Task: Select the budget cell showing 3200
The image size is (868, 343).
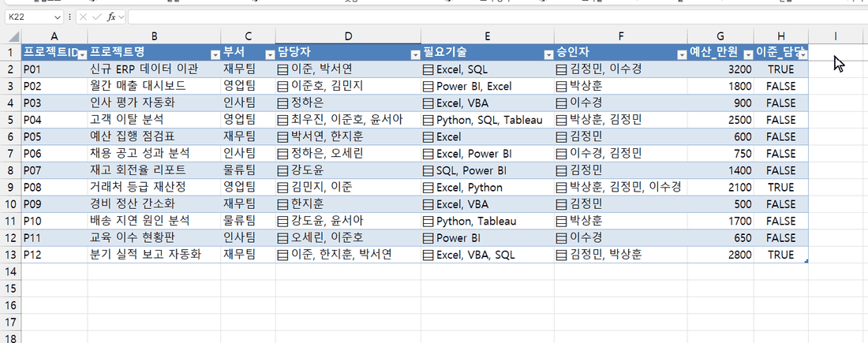Action: coord(720,69)
